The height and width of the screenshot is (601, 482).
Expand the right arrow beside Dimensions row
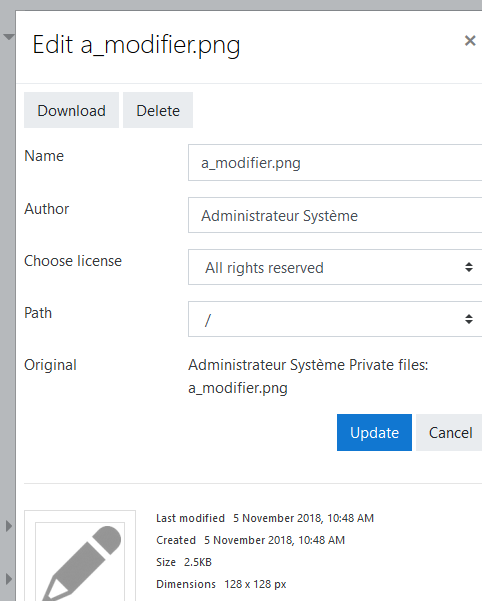9,579
